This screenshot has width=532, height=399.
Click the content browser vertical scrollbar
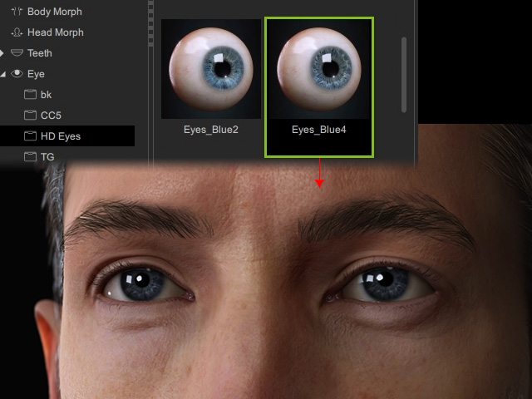pyautogui.click(x=404, y=75)
